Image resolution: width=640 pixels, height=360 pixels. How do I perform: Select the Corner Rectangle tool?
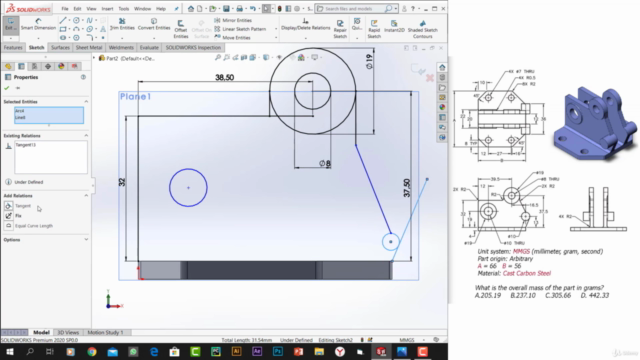point(63,29)
